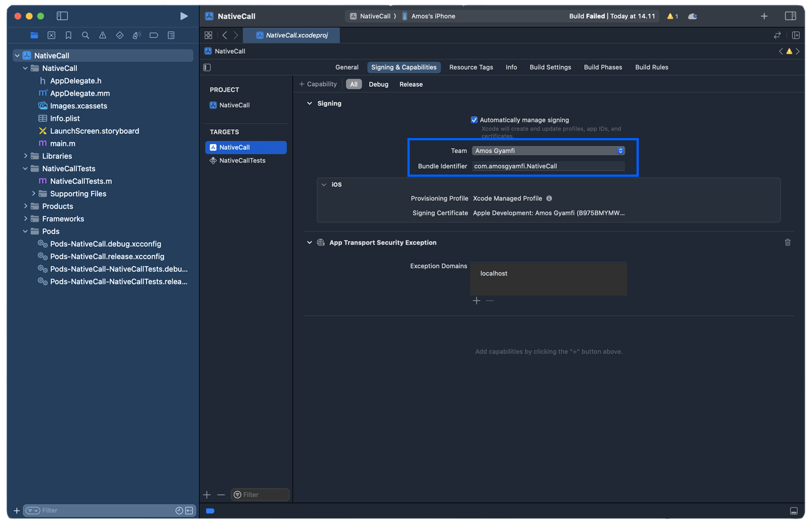The height and width of the screenshot is (527, 812).
Task: Collapse the NativeCall root project
Action: [17, 55]
